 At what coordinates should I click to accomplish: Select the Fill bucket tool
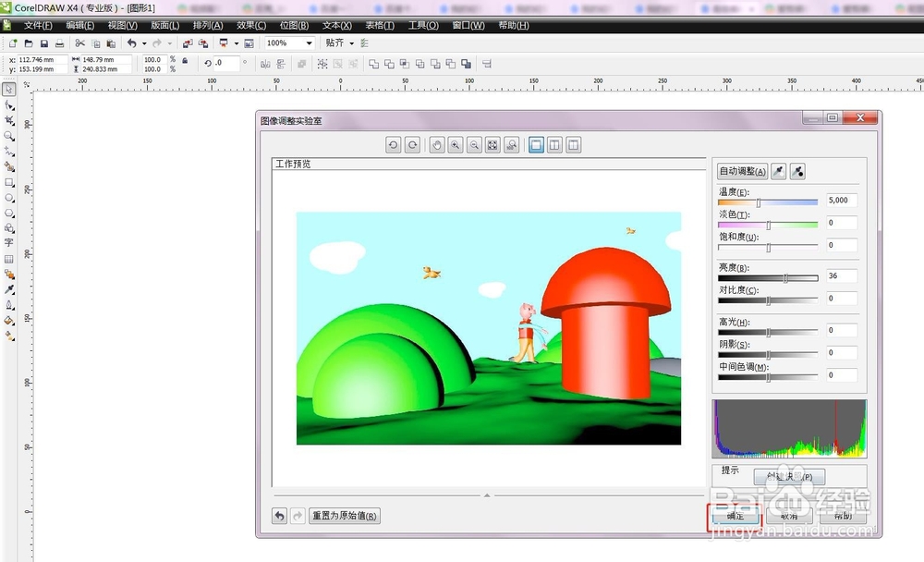click(9, 320)
